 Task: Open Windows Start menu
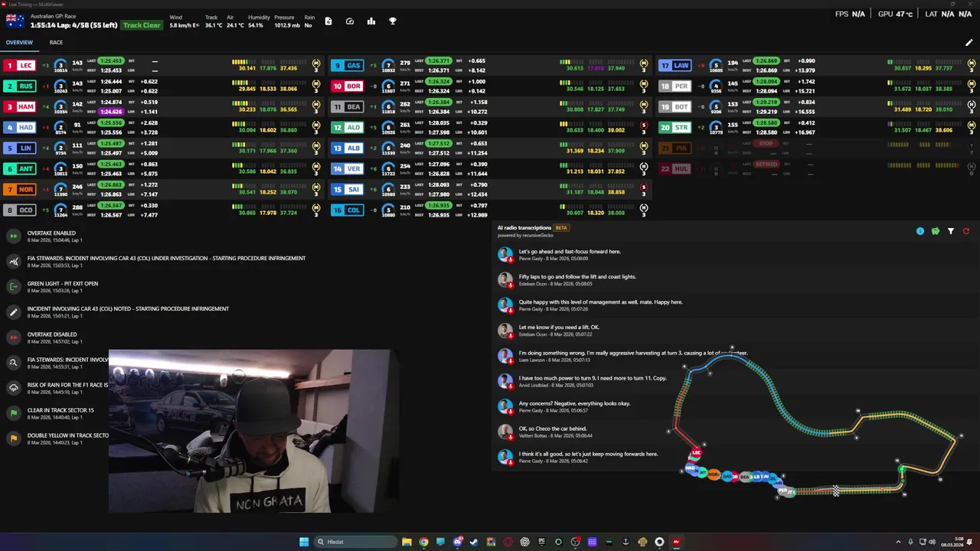304,542
